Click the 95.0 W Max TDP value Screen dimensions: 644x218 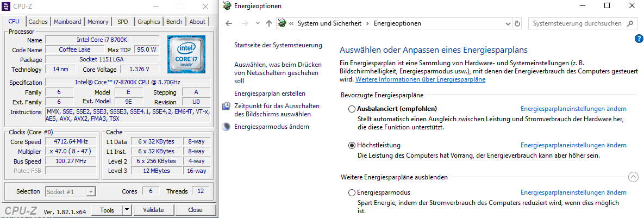point(146,49)
